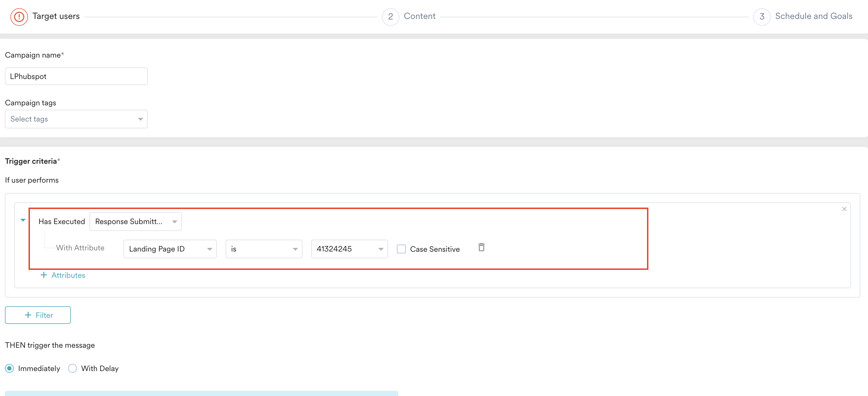The width and height of the screenshot is (868, 396).
Task: Open the Landing Page ID attribute dropdown
Action: pyautogui.click(x=170, y=249)
